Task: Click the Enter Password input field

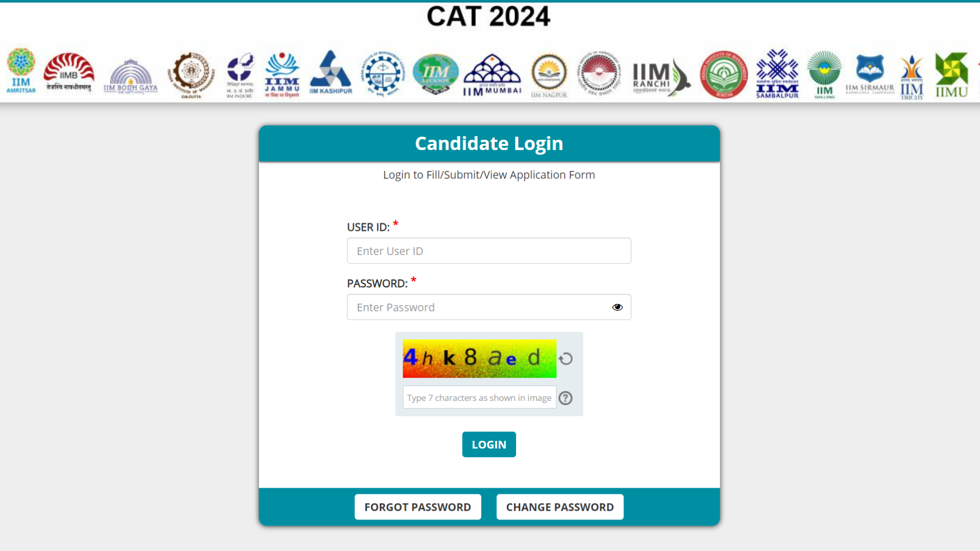Action: click(x=488, y=306)
